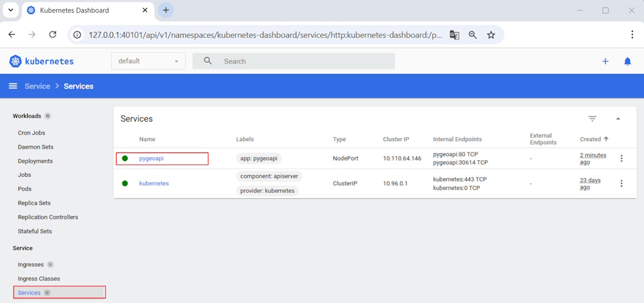Open the notifications bell icon
The image size is (644, 303).
click(627, 61)
